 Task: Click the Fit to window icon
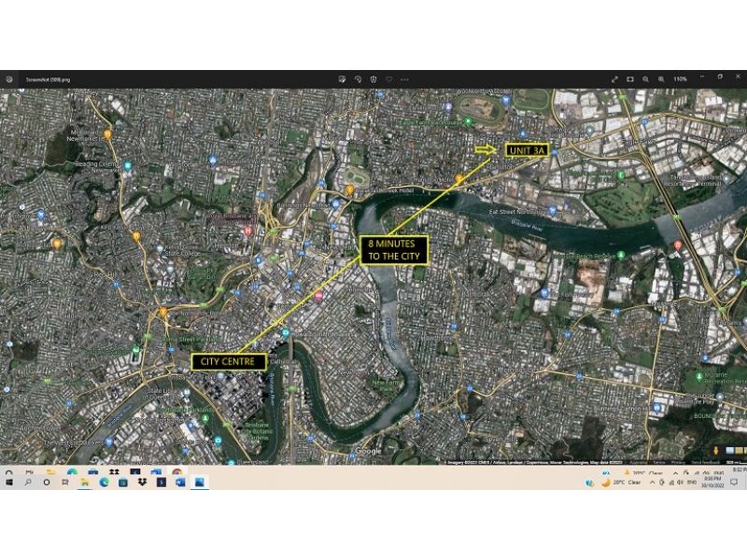[630, 79]
